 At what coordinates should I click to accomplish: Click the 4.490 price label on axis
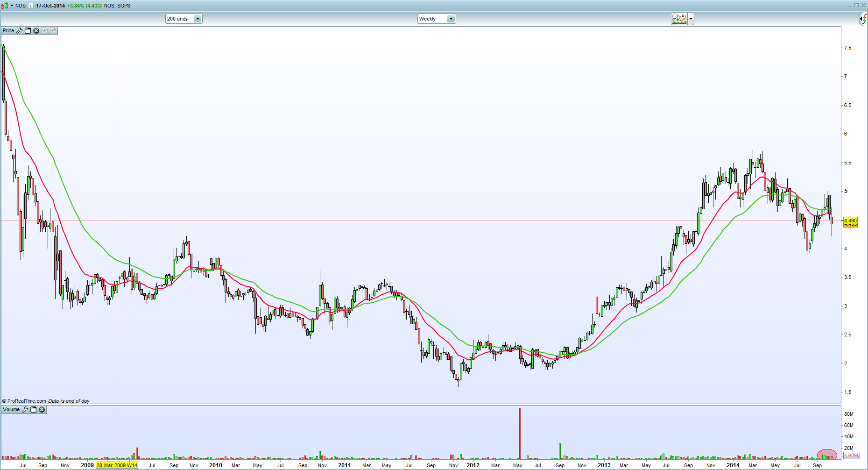[x=850, y=221]
